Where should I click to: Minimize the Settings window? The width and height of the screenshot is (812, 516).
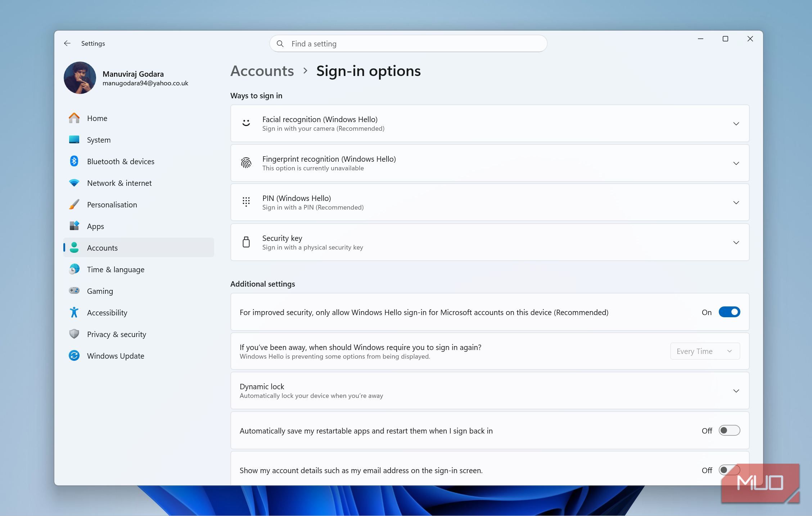(700, 39)
